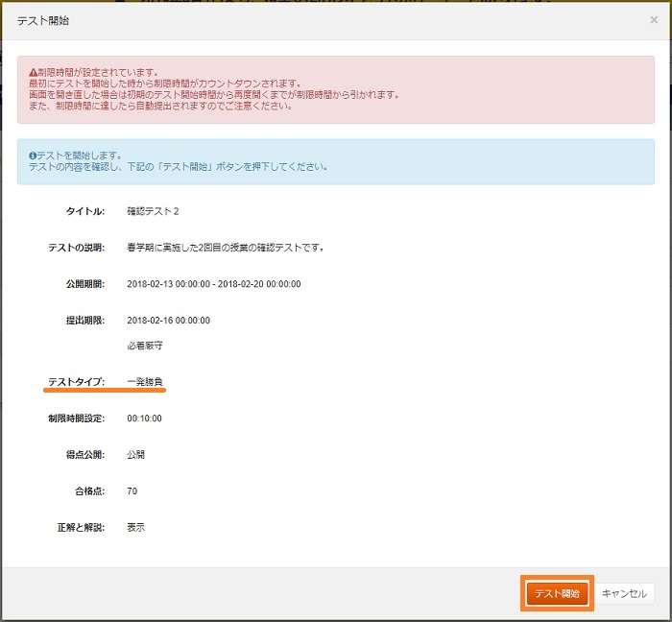Click the passing score value 70
Viewport: 672px width, 622px height.
pyautogui.click(x=132, y=490)
